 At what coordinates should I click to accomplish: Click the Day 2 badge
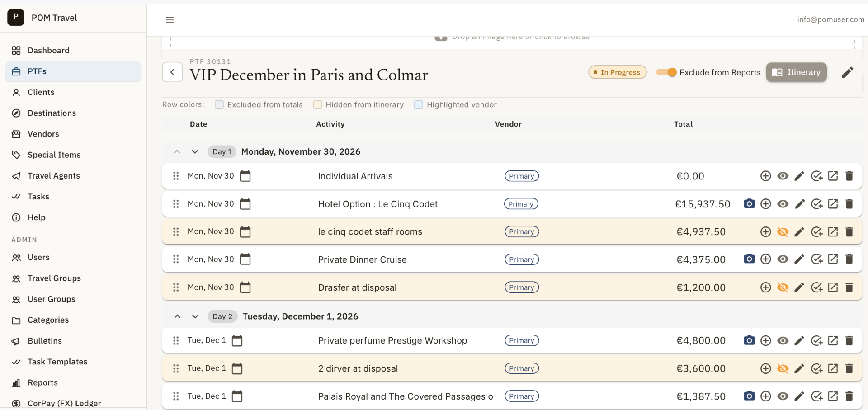(x=222, y=316)
